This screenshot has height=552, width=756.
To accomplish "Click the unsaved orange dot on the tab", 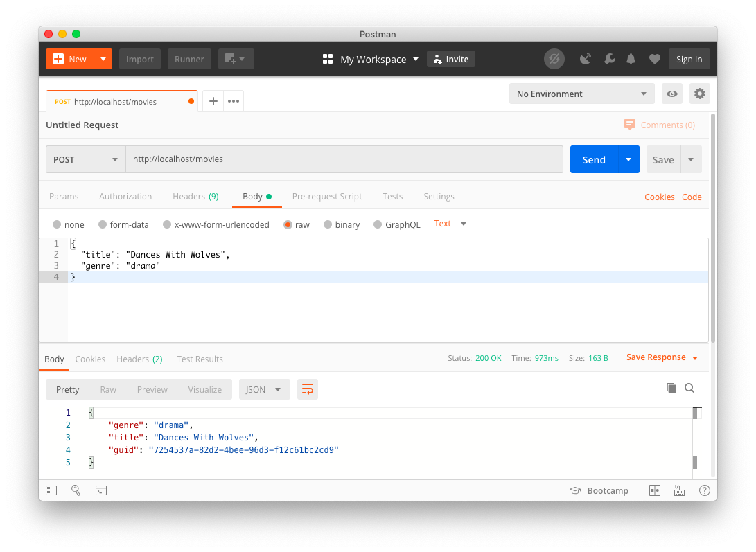I will point(191,101).
